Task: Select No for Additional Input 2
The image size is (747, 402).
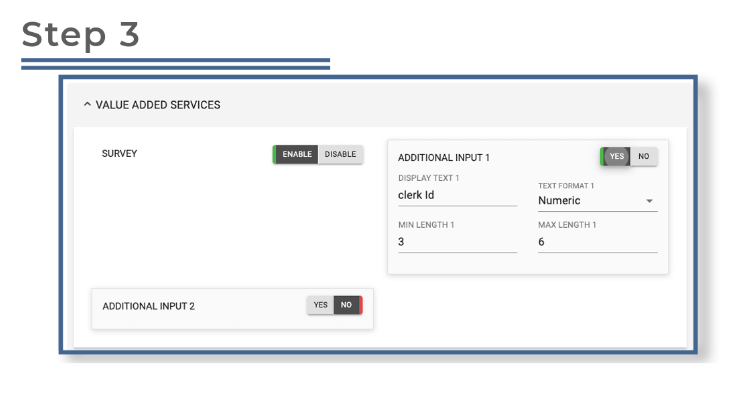Action: pos(347,305)
